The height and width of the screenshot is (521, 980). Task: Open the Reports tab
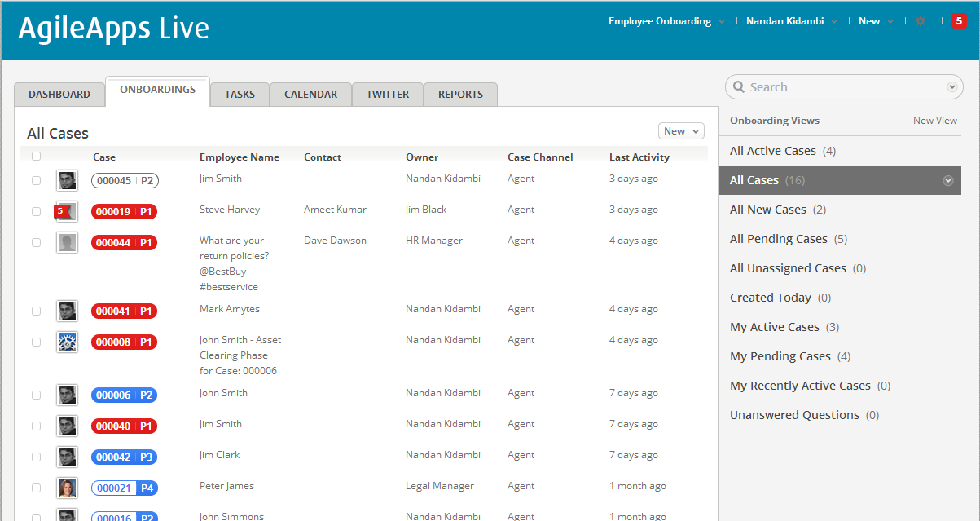point(460,95)
